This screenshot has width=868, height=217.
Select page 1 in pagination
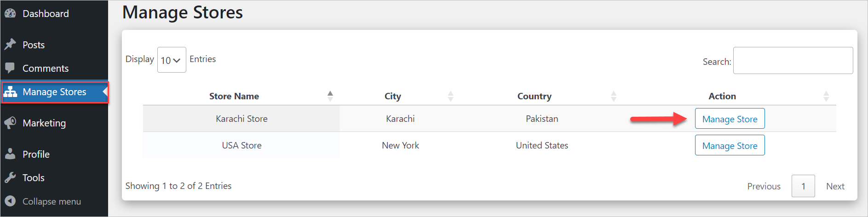[x=803, y=186]
